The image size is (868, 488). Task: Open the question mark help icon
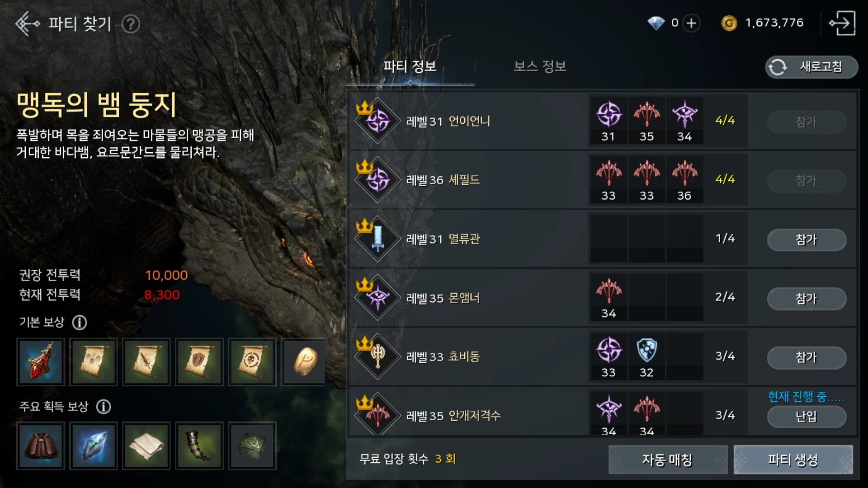131,24
